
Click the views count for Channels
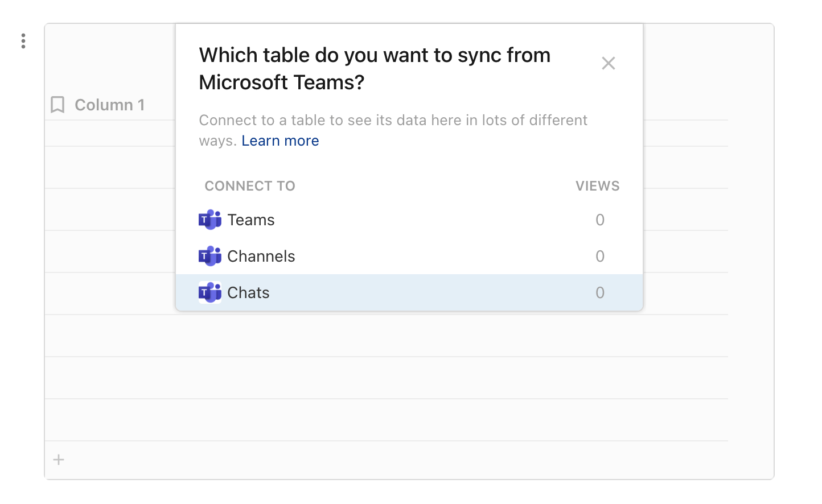[600, 256]
